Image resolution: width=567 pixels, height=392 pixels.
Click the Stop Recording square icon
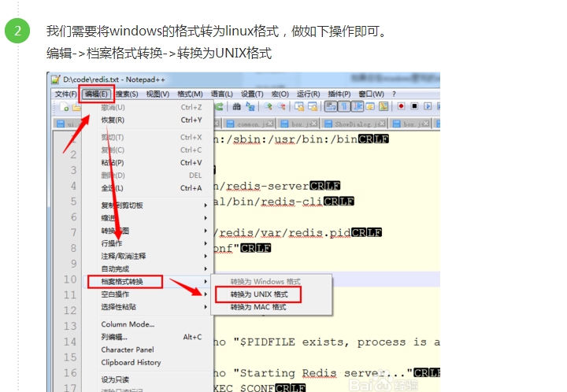click(x=414, y=106)
